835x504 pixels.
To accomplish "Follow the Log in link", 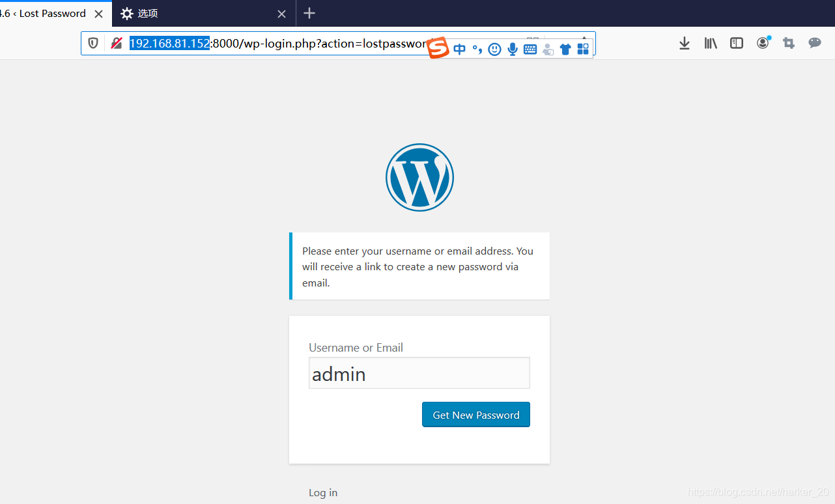I will click(x=323, y=492).
